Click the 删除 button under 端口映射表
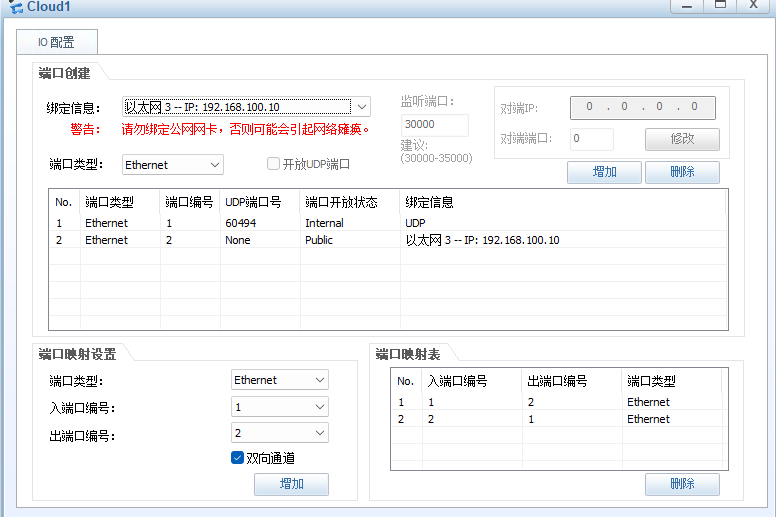Screen dimensions: 776x517 click(682, 484)
